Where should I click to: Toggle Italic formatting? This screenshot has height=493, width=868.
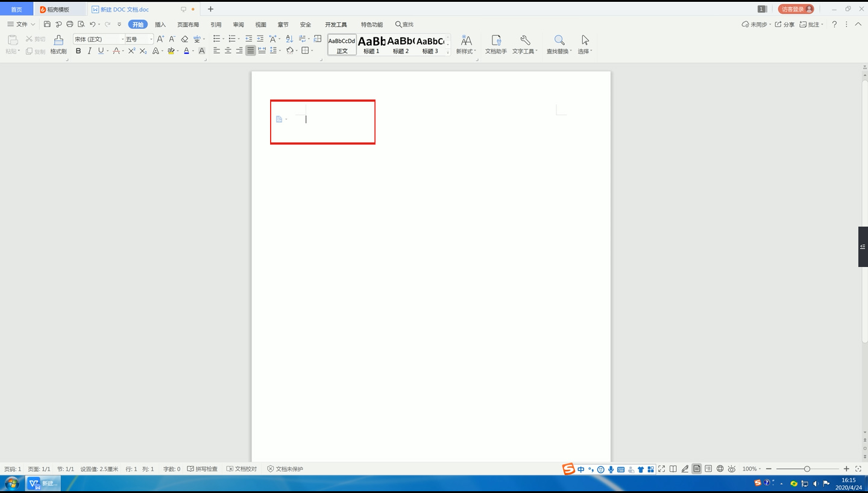89,51
